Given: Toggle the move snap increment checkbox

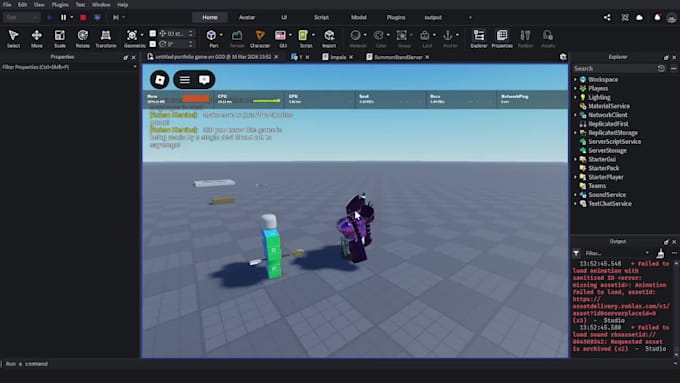Looking at the screenshot, I should click(x=153, y=33).
